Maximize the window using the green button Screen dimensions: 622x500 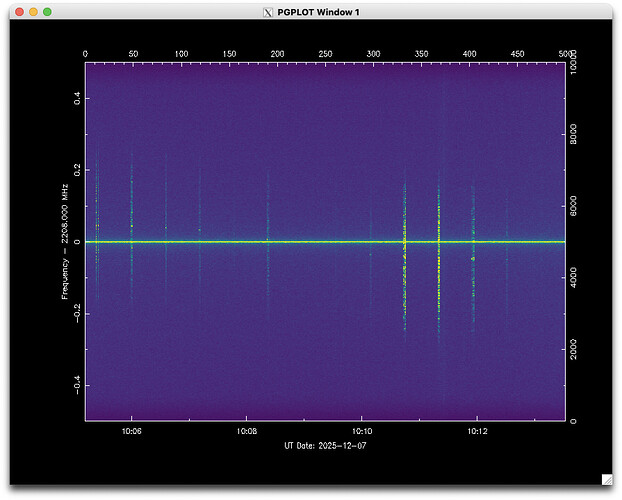click(x=47, y=11)
